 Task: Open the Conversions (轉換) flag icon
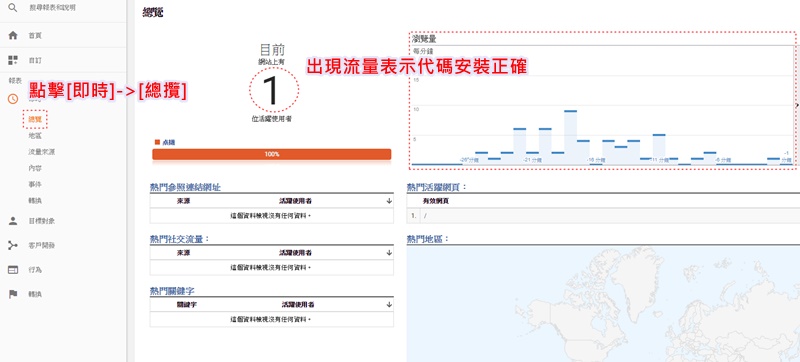13,294
